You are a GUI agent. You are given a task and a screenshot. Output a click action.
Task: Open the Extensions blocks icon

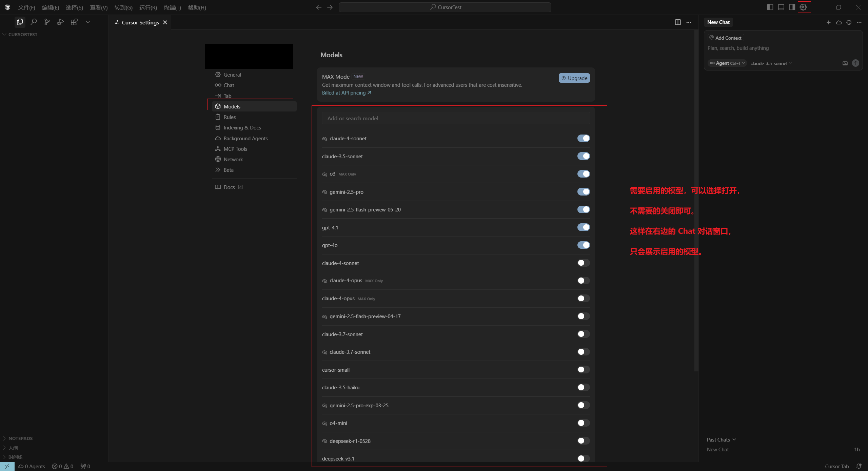[x=74, y=22]
